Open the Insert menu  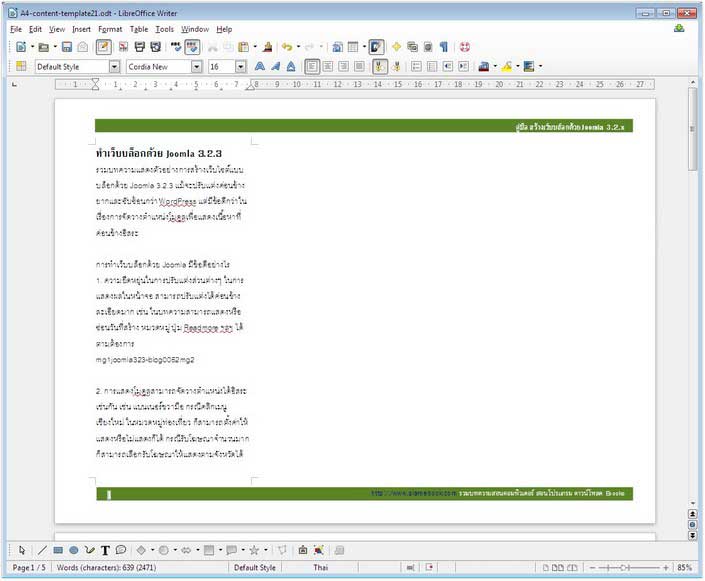click(81, 29)
